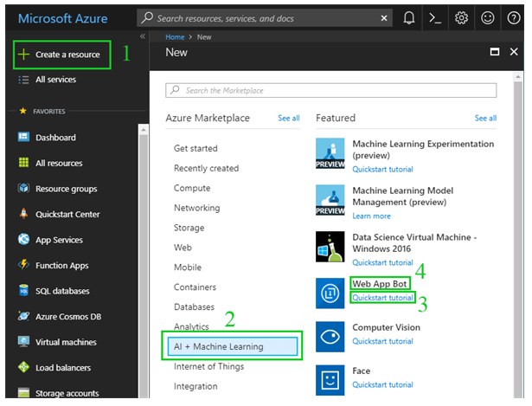Click the Search resources, services, and docs box
The image size is (532, 406).
click(265, 18)
